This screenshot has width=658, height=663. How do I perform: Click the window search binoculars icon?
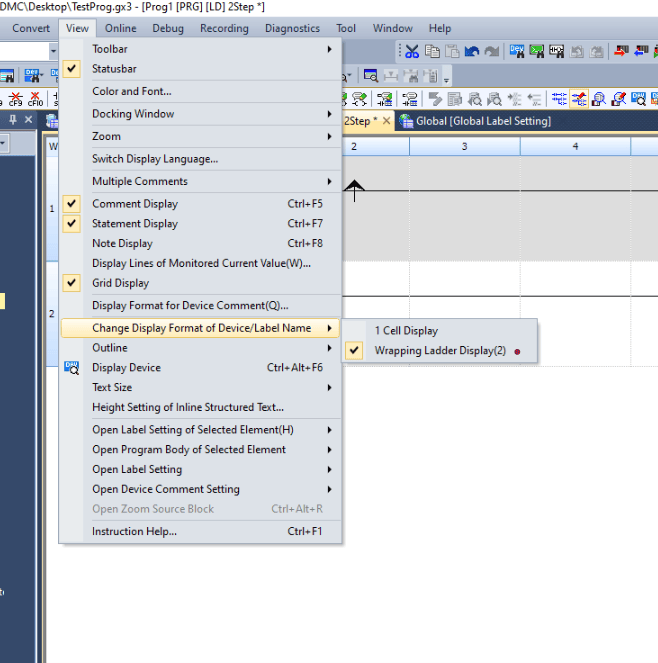(6, 76)
